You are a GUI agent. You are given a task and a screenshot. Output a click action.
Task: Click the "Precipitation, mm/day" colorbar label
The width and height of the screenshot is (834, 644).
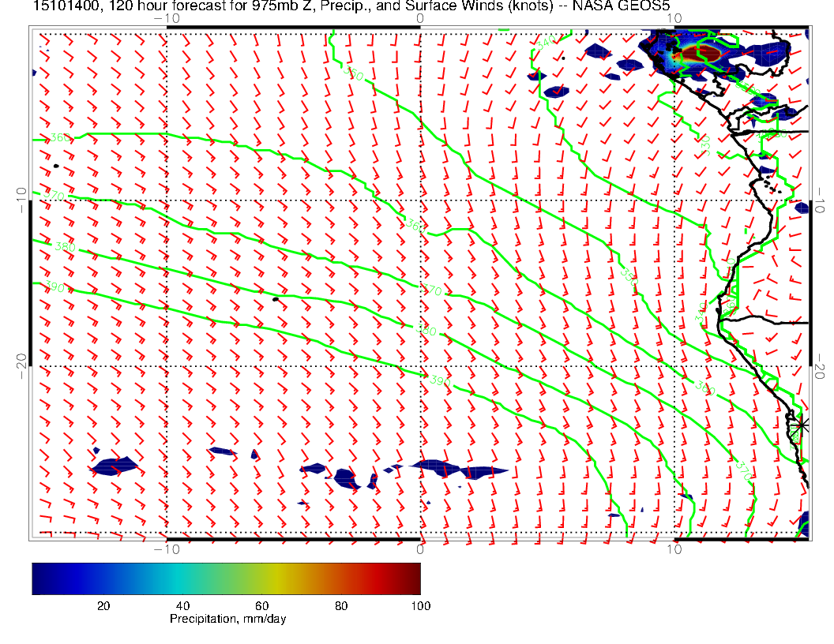(228, 620)
